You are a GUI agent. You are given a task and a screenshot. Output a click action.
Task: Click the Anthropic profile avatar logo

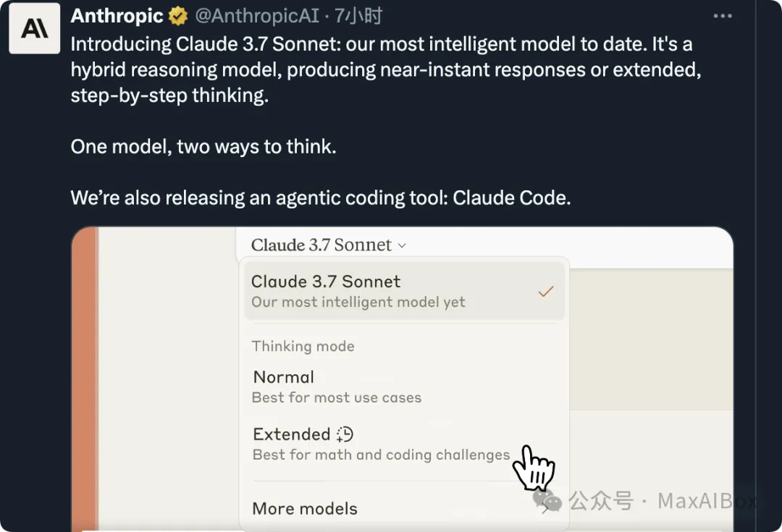pyautogui.click(x=35, y=28)
